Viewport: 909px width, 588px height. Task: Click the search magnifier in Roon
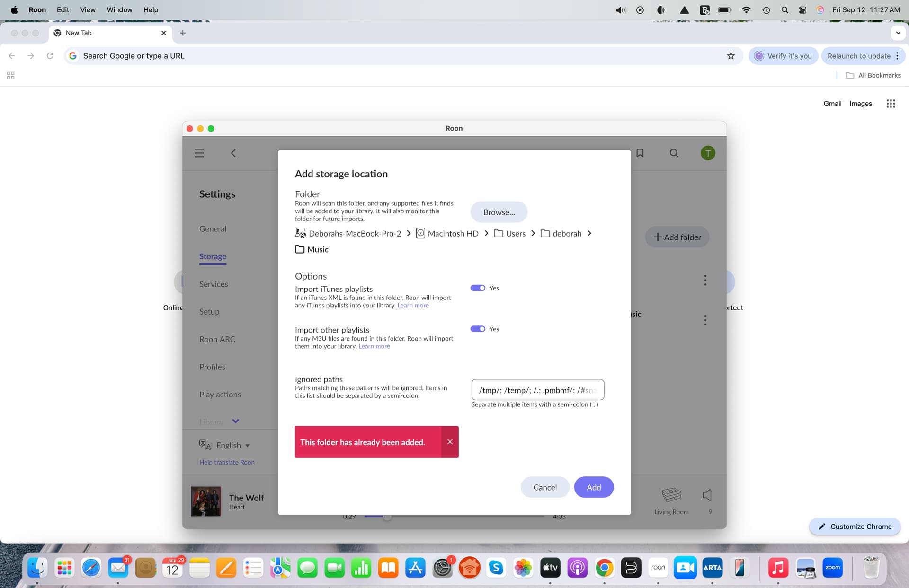pos(674,153)
